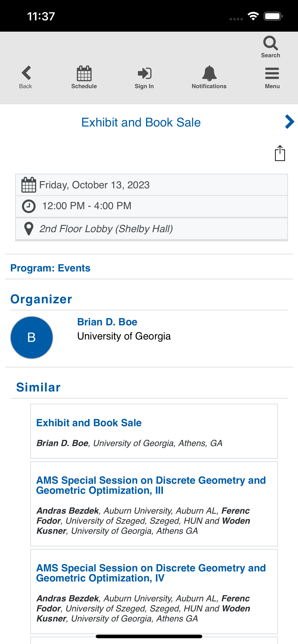The width and height of the screenshot is (298, 644).
Task: Open the Program: Events link
Action: pyautogui.click(x=50, y=268)
